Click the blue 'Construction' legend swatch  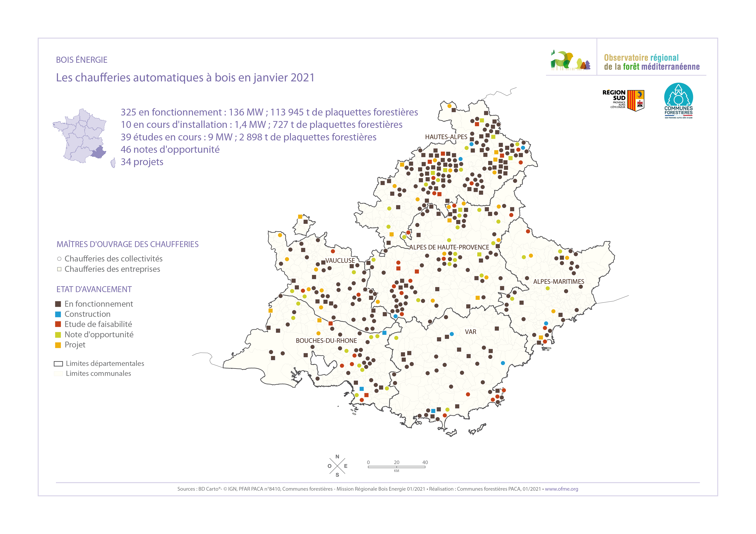pyautogui.click(x=58, y=314)
